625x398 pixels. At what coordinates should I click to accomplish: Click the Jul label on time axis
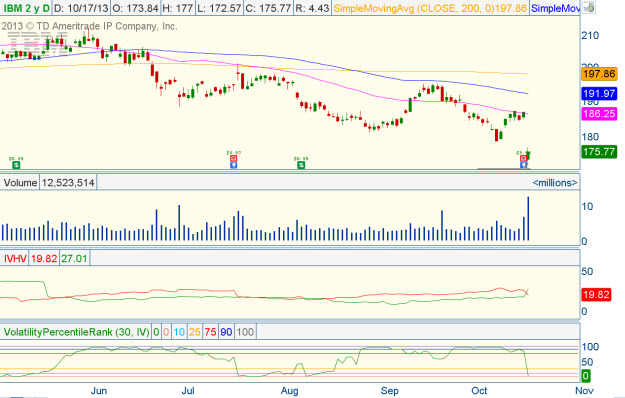188,391
